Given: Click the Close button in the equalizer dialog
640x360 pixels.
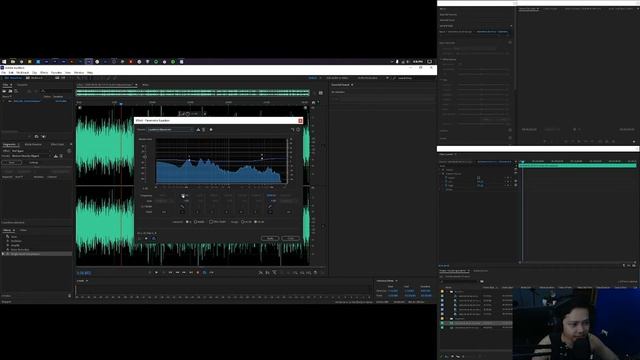Looking at the screenshot, I should point(290,238).
